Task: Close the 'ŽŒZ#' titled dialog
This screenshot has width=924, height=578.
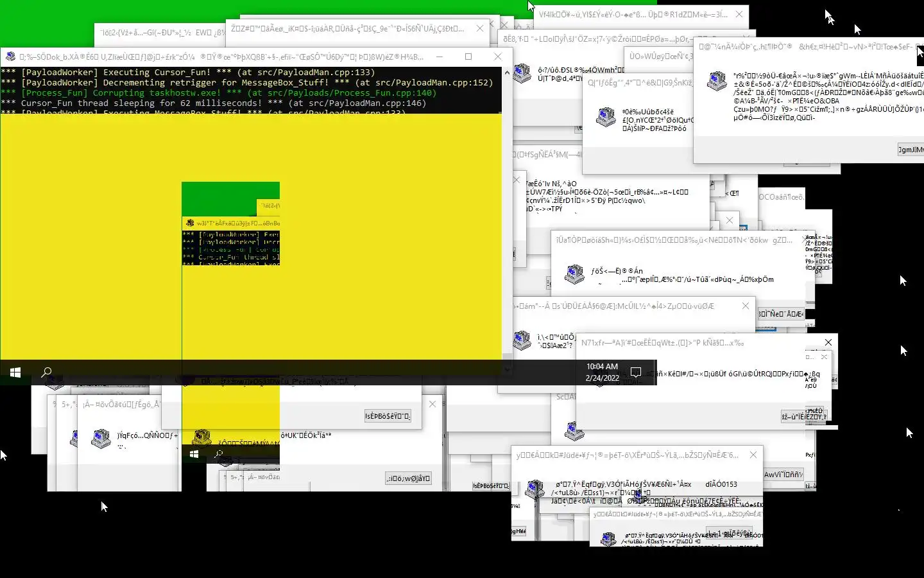Action: (x=480, y=28)
